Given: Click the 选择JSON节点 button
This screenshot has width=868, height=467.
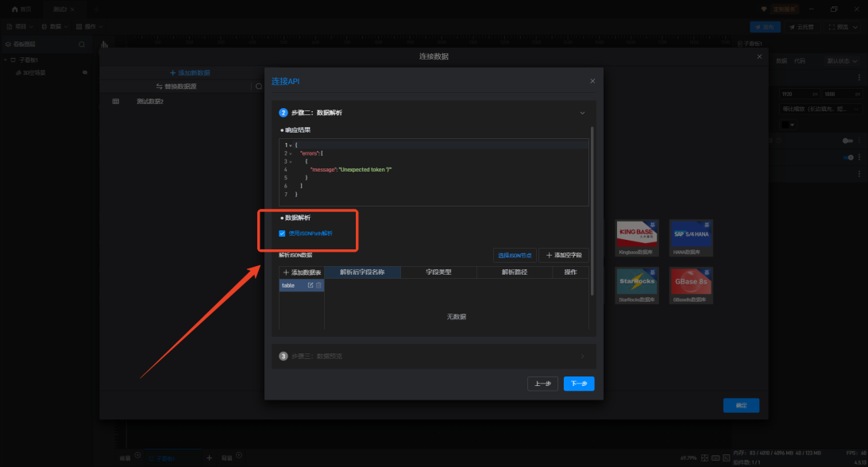Looking at the screenshot, I should pos(514,255).
